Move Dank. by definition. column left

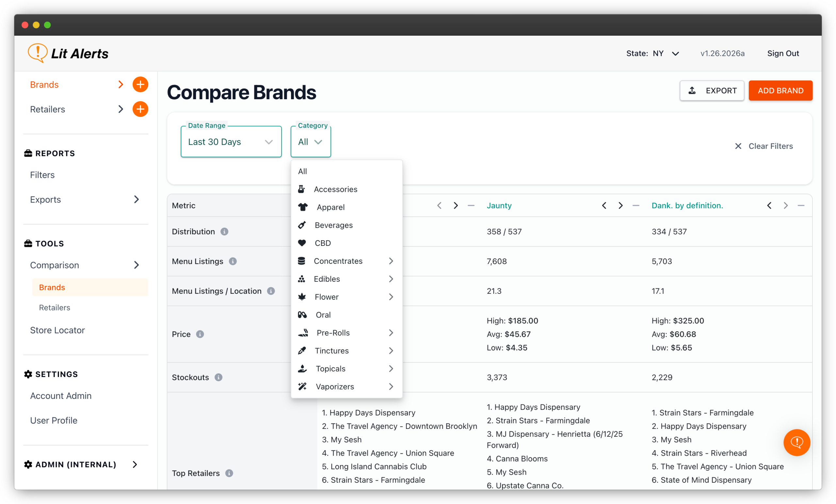point(769,206)
